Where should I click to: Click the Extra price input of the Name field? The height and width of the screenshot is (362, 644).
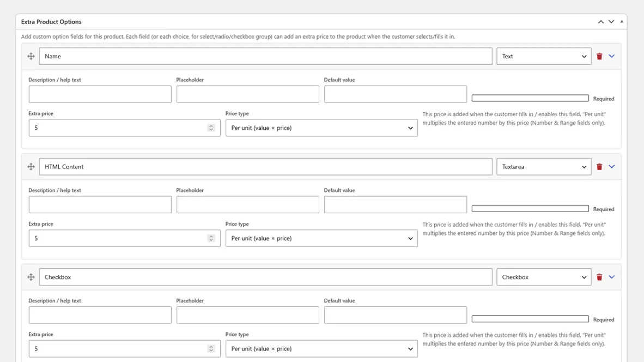[x=124, y=128]
